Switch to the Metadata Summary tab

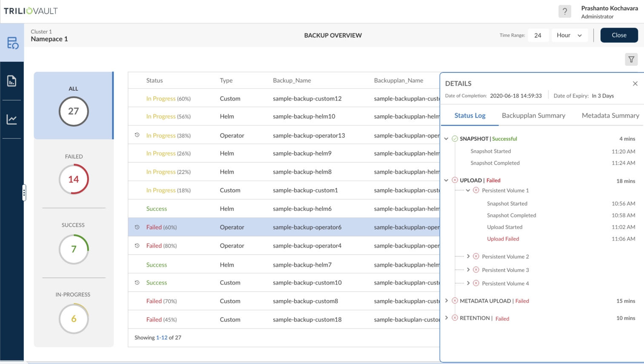click(x=610, y=115)
